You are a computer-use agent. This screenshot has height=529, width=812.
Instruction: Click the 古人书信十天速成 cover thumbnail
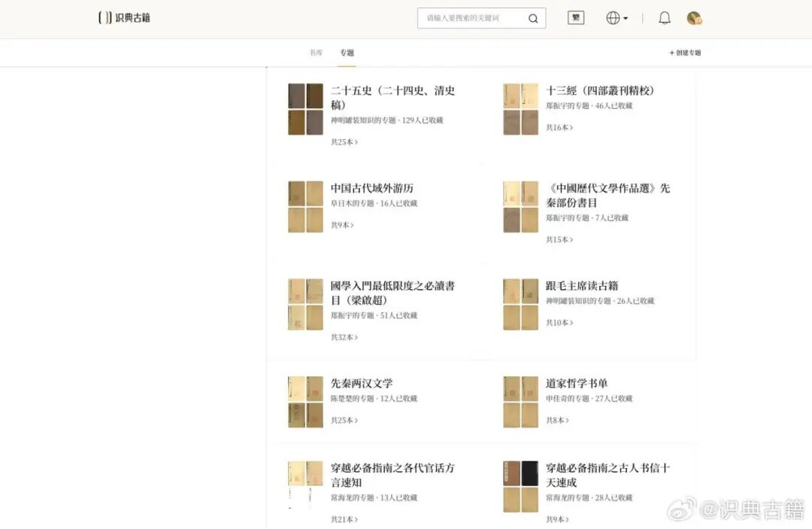520,487
